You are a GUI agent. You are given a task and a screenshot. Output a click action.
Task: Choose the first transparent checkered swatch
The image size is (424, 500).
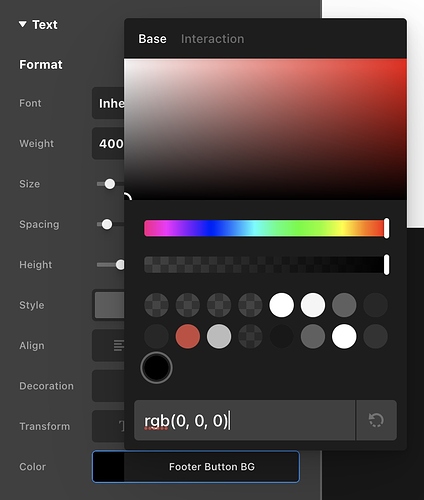[x=156, y=305]
